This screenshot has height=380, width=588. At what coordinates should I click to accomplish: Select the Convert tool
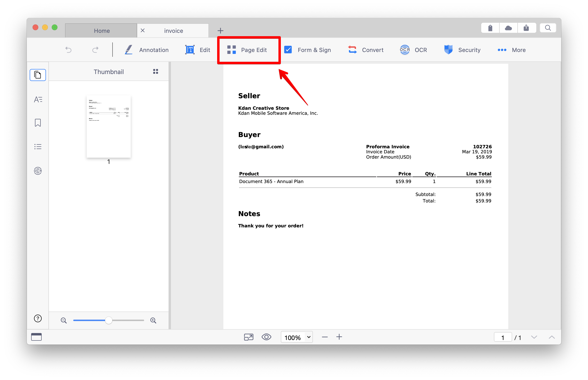(x=366, y=50)
